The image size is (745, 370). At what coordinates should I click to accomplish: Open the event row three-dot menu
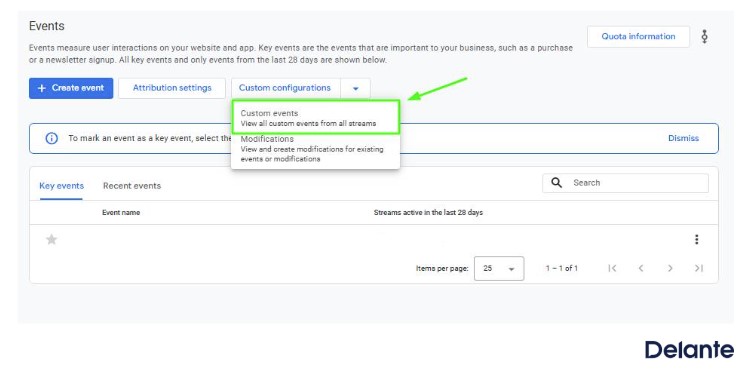[697, 240]
